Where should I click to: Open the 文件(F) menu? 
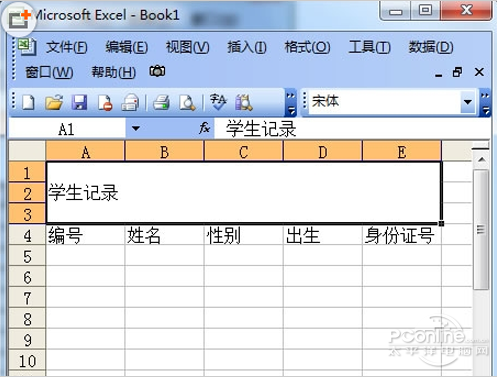[x=67, y=47]
